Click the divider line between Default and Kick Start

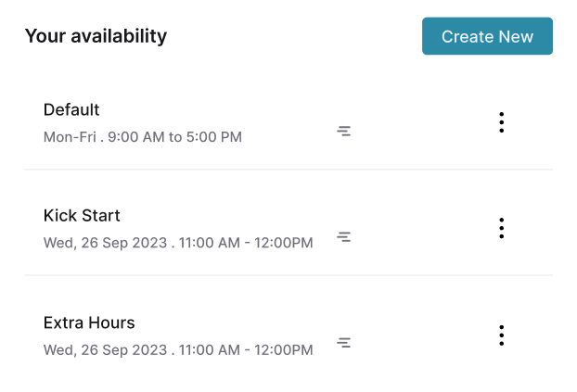tap(288, 170)
